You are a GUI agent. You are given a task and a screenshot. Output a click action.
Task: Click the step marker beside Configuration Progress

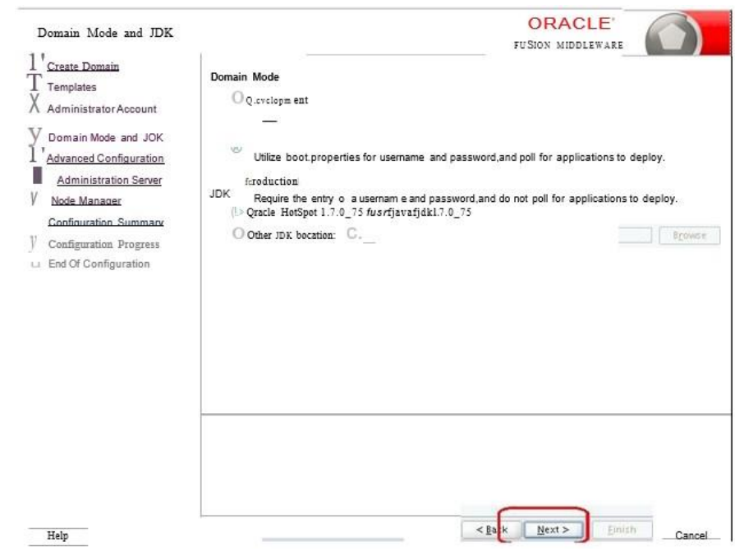point(33,243)
